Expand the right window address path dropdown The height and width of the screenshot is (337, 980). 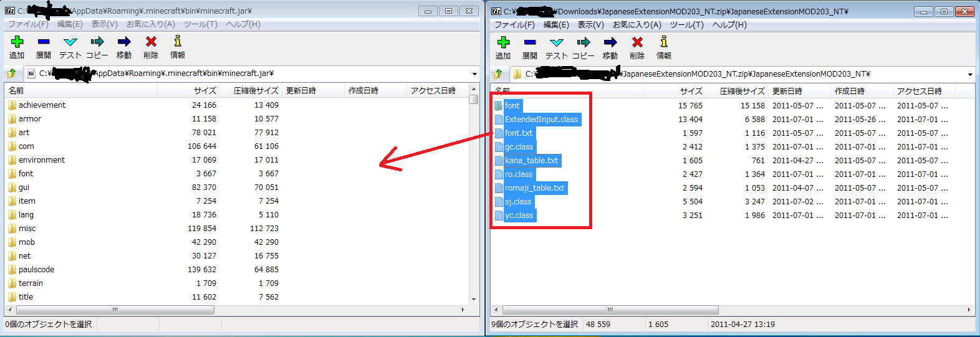[x=970, y=74]
